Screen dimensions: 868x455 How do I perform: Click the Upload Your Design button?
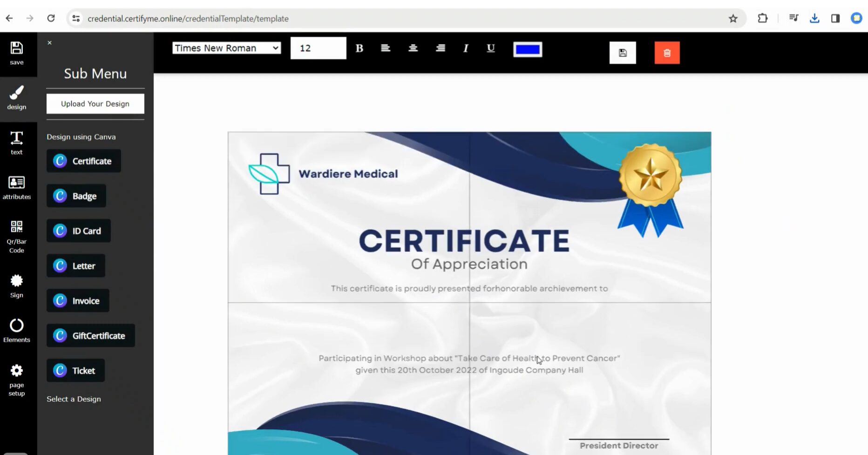coord(95,104)
